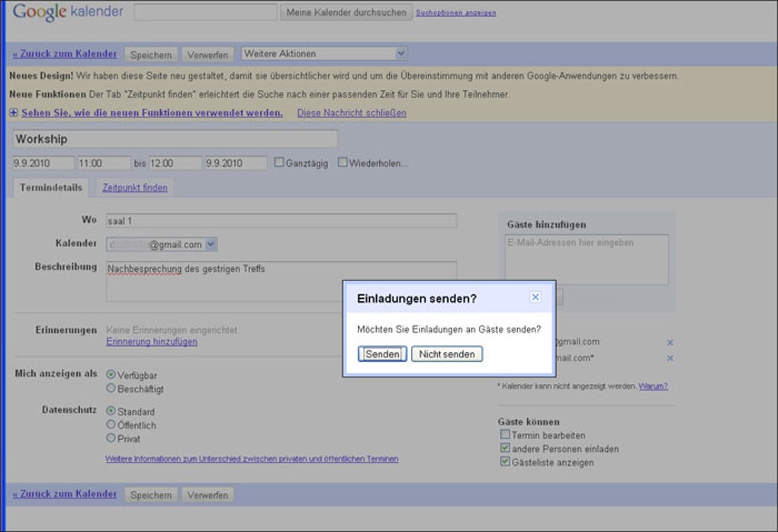Switch to Zeitpunkt finden tab
The image size is (778, 532).
[x=135, y=187]
